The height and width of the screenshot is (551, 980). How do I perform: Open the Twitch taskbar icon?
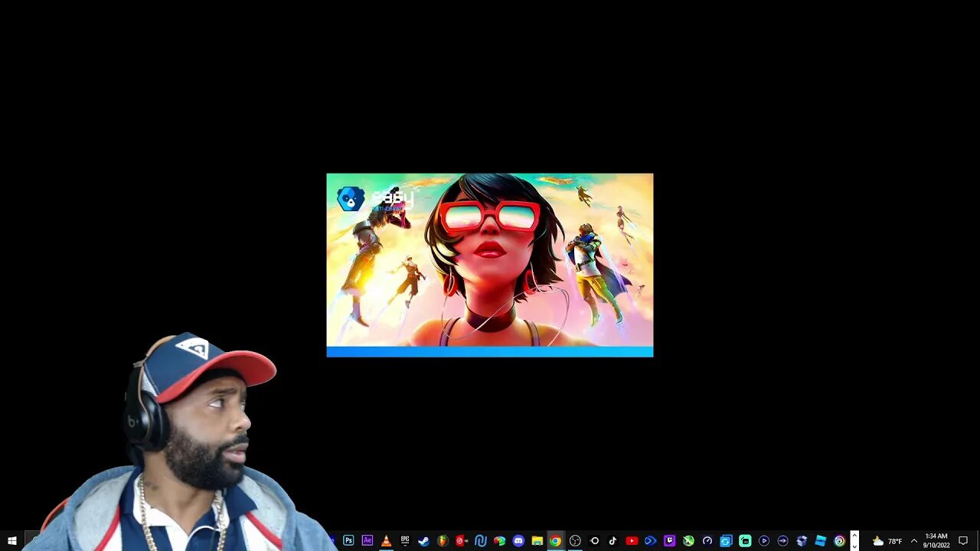[x=669, y=541]
